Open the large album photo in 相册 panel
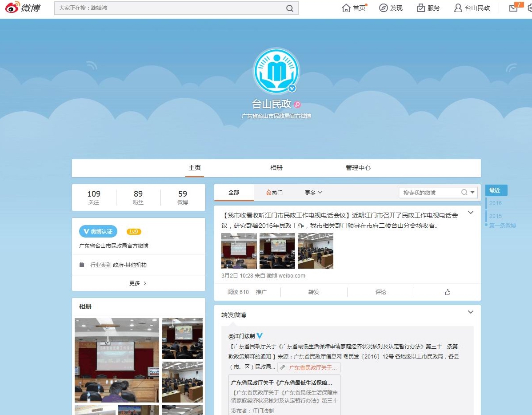Viewport: 532px width, 415px height. point(117,360)
